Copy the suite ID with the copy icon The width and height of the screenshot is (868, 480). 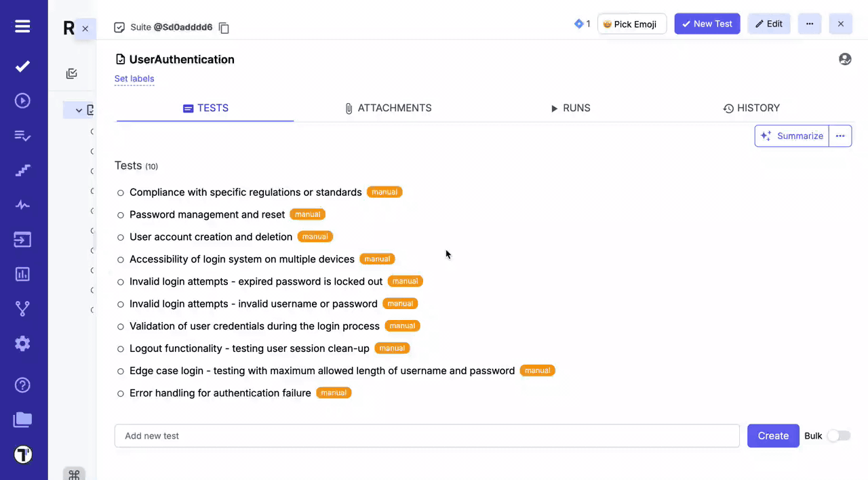(224, 28)
